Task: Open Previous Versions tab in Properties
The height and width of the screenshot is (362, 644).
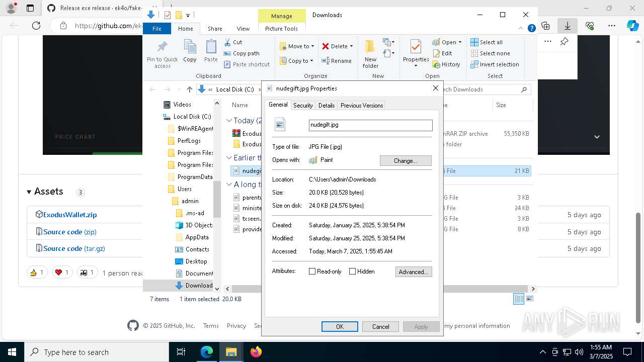Action: pyautogui.click(x=362, y=106)
